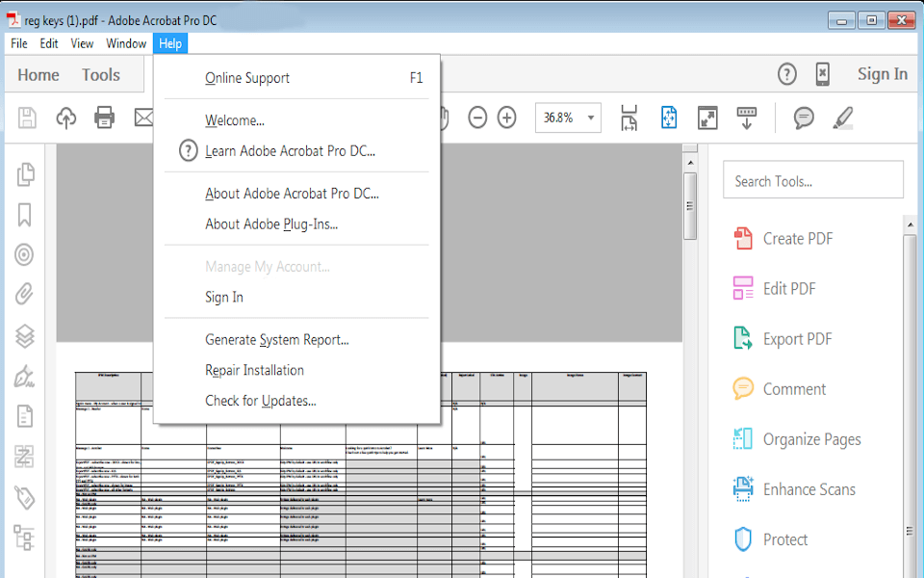Open the Comment tool in the pane
This screenshot has height=578, width=924.
tap(779, 388)
